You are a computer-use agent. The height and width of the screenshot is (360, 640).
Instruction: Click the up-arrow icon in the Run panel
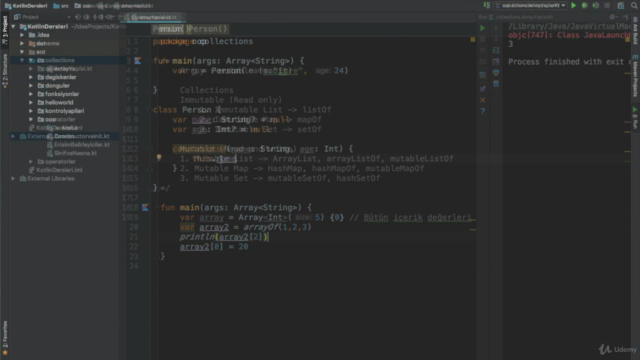coord(496,29)
